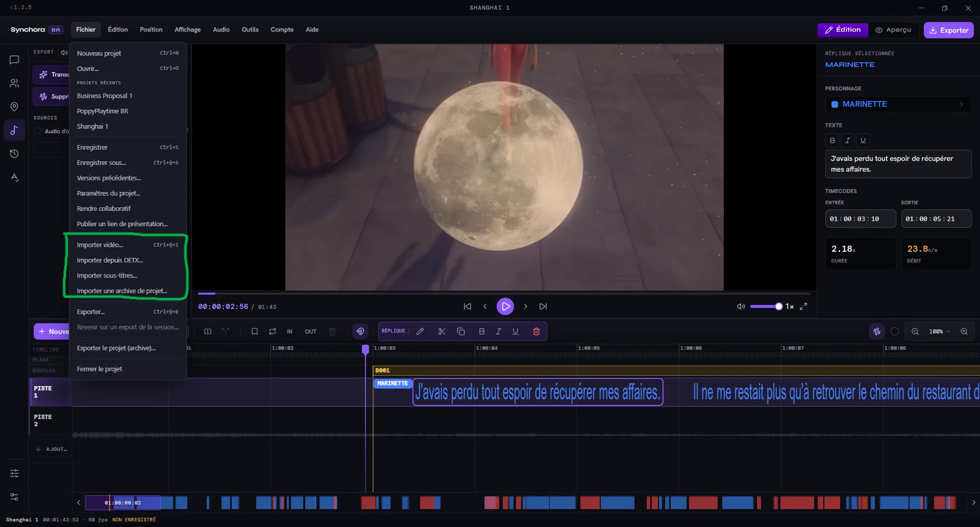980x527 pixels.
Task: Toggle the loop playback icon
Action: point(273,331)
